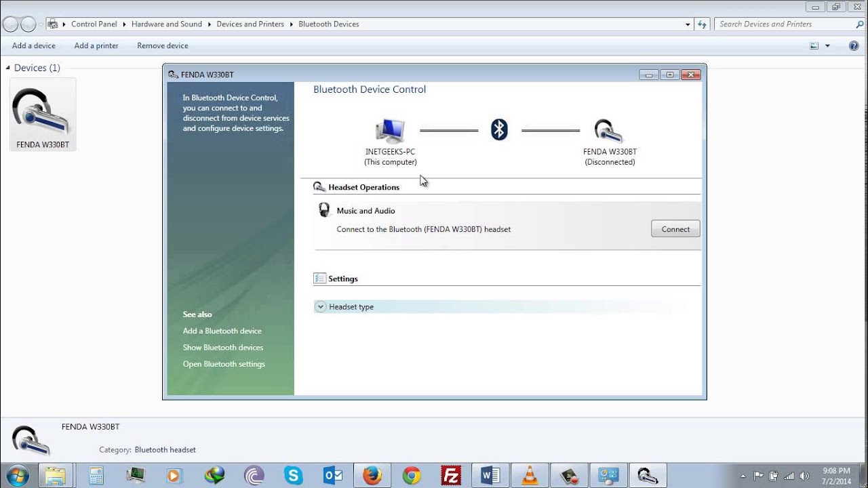Image resolution: width=868 pixels, height=488 pixels.
Task: Refresh the address bar location
Action: click(x=703, y=24)
